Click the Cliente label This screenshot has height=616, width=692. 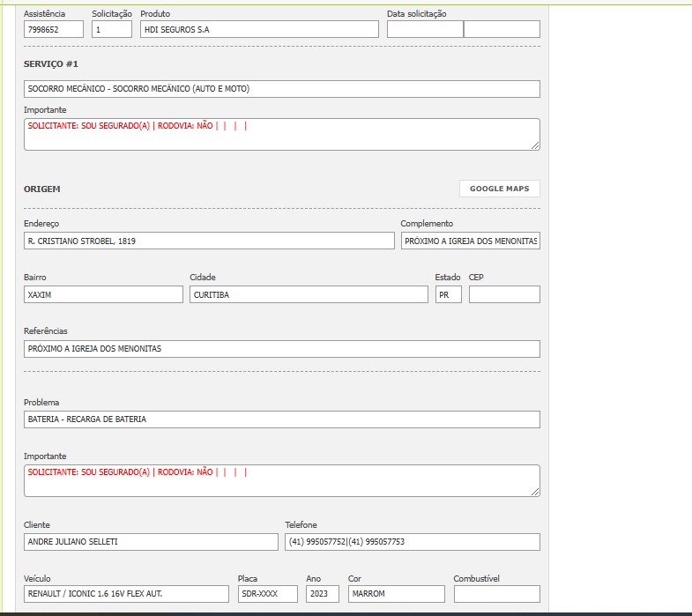[x=37, y=524]
